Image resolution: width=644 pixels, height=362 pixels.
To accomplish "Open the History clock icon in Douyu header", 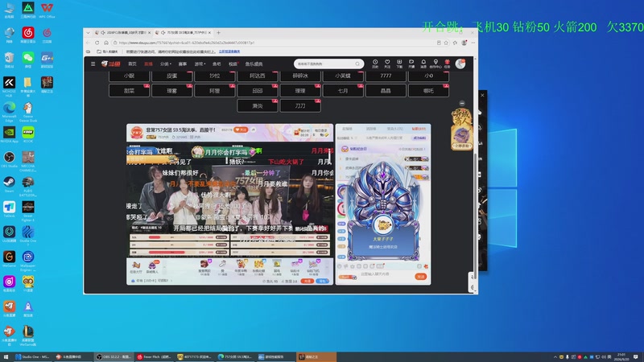I will (x=375, y=64).
